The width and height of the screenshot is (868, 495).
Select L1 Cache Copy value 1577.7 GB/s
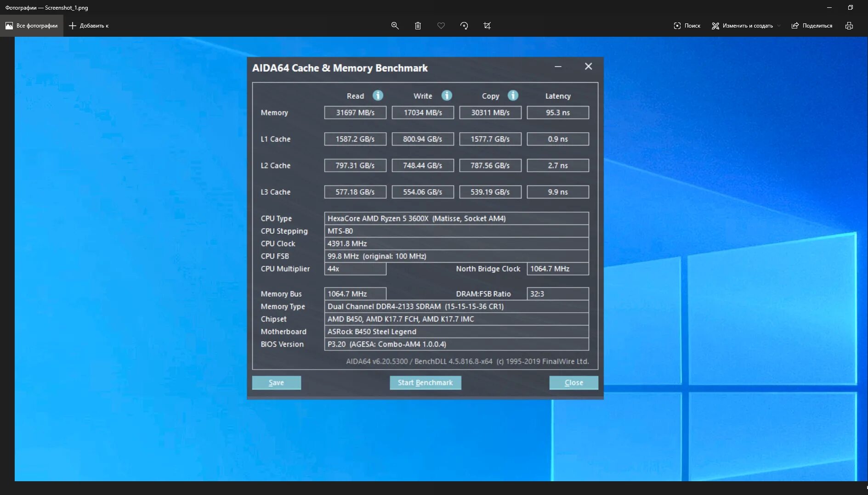pos(490,139)
